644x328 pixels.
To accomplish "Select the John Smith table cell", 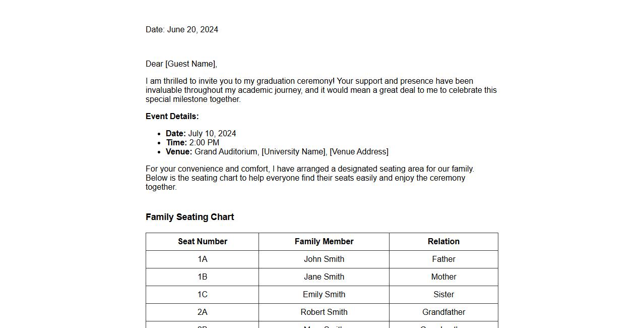I will point(324,259).
